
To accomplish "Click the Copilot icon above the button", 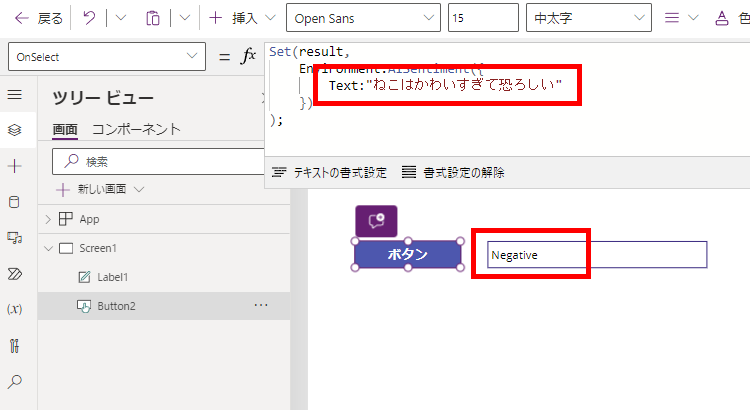I will click(x=376, y=221).
